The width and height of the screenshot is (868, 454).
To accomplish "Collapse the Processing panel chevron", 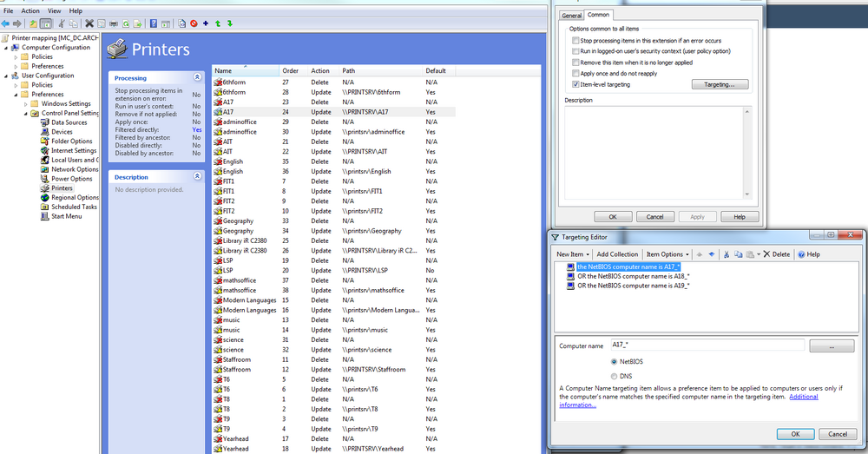I will click(x=197, y=77).
